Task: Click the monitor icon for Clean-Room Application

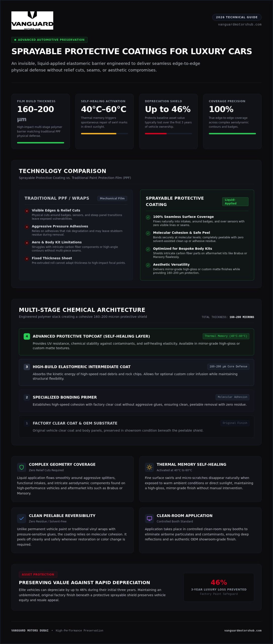Action: (x=149, y=518)
